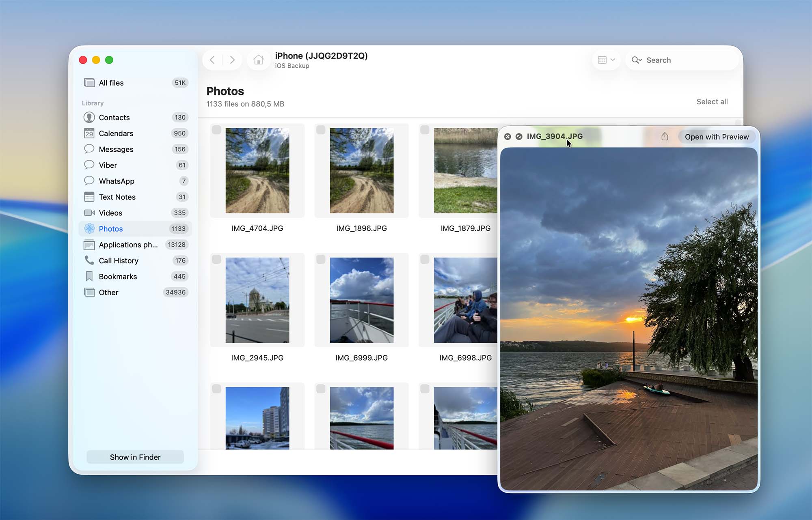The image size is (812, 520).
Task: Go forward with the right chevron
Action: click(x=232, y=60)
